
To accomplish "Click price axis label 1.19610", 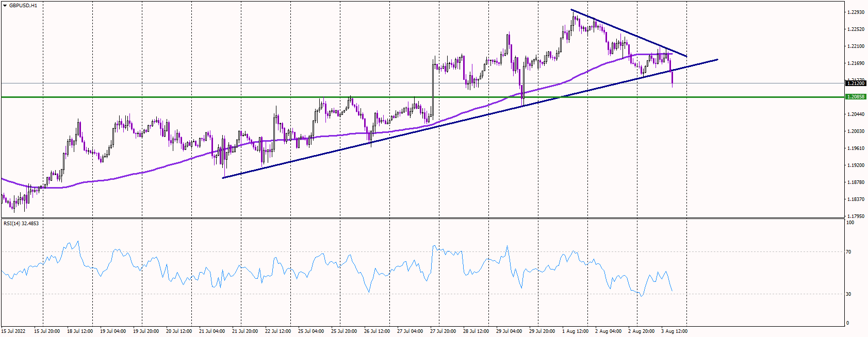I will click(x=855, y=148).
